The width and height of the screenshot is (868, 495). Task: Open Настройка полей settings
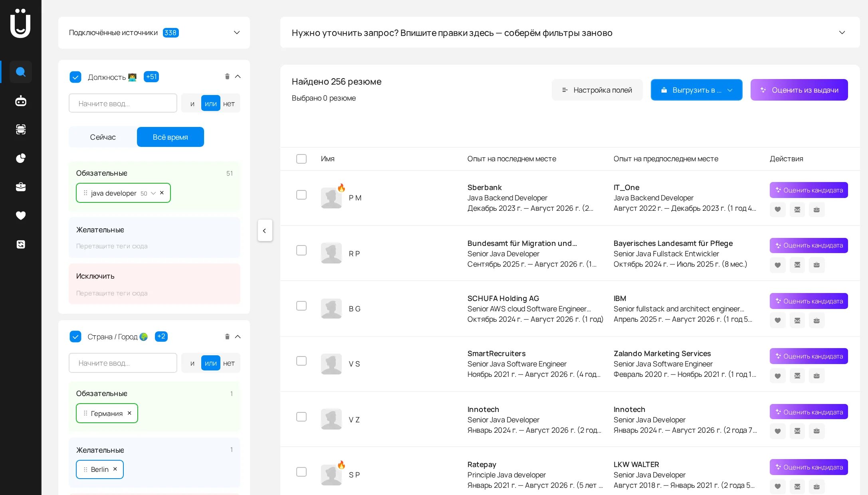point(597,90)
